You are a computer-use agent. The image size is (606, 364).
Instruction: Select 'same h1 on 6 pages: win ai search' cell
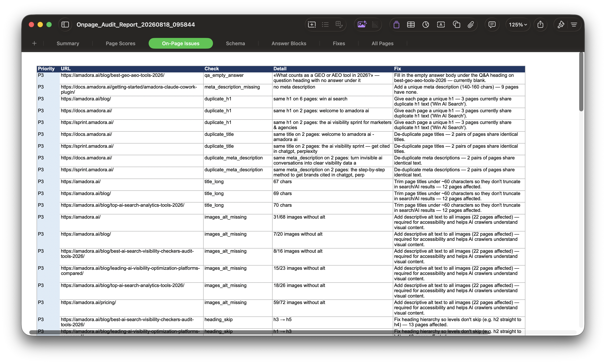(332, 102)
